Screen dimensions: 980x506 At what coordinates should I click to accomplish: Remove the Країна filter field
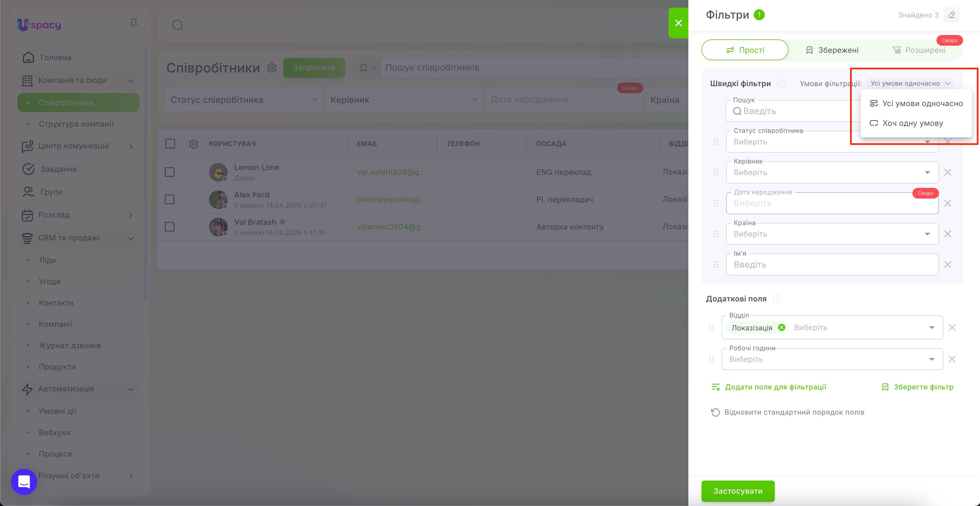[948, 234]
